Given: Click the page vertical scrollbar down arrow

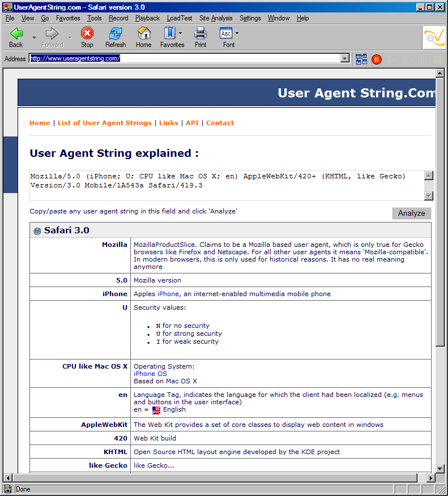Looking at the screenshot, I should [440, 468].
